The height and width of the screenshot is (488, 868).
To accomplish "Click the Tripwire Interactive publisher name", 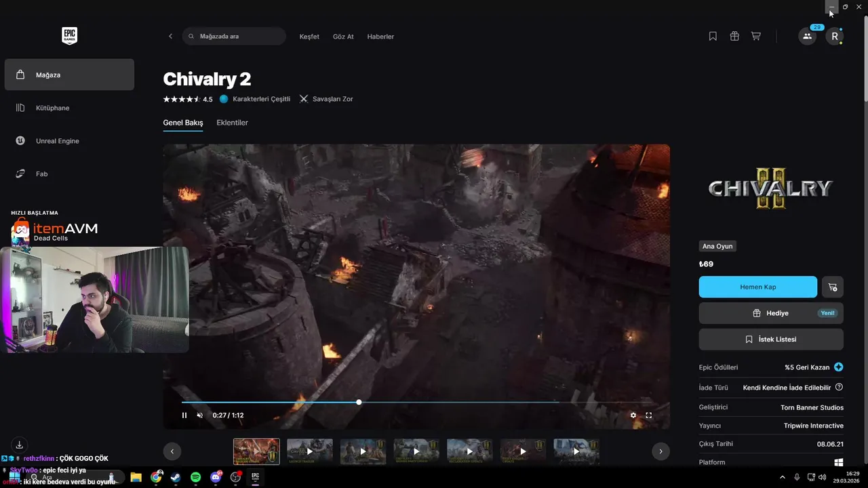I will [x=814, y=426].
